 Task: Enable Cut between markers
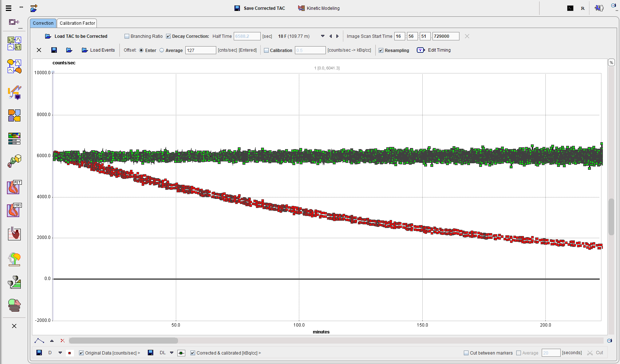coord(466,353)
